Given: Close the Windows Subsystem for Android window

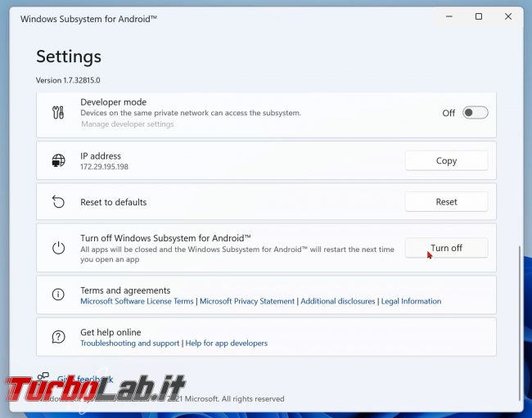Looking at the screenshot, I should point(508,16).
